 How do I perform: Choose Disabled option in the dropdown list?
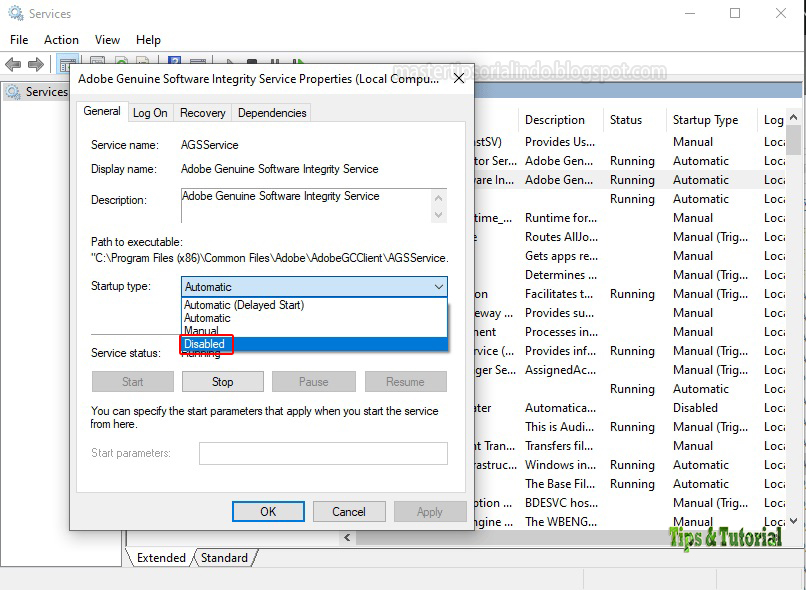(314, 344)
